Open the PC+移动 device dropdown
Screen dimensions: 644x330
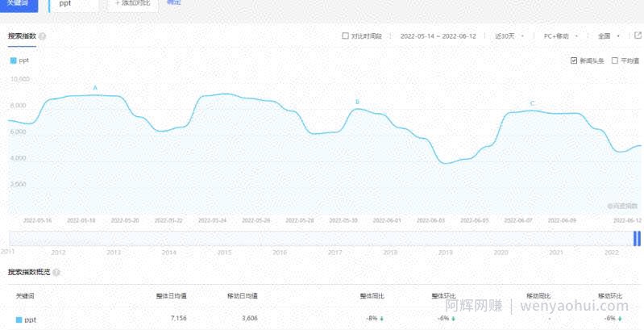(x=561, y=36)
